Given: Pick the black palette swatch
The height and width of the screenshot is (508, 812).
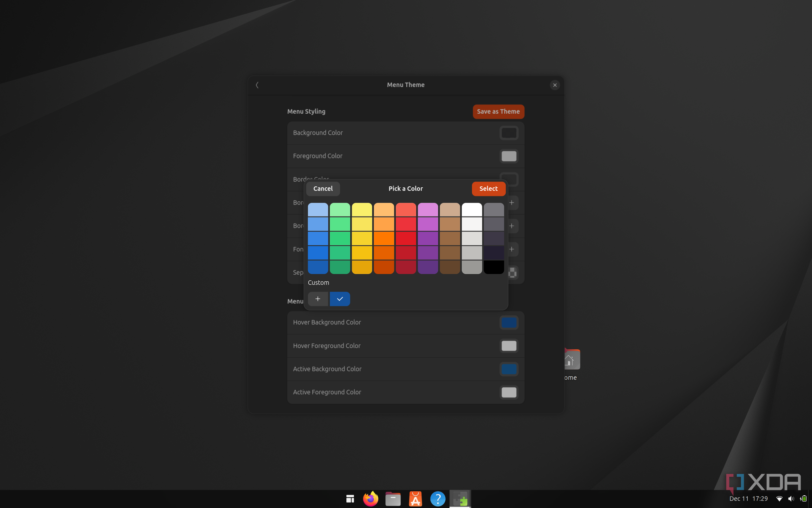Looking at the screenshot, I should coord(494,267).
